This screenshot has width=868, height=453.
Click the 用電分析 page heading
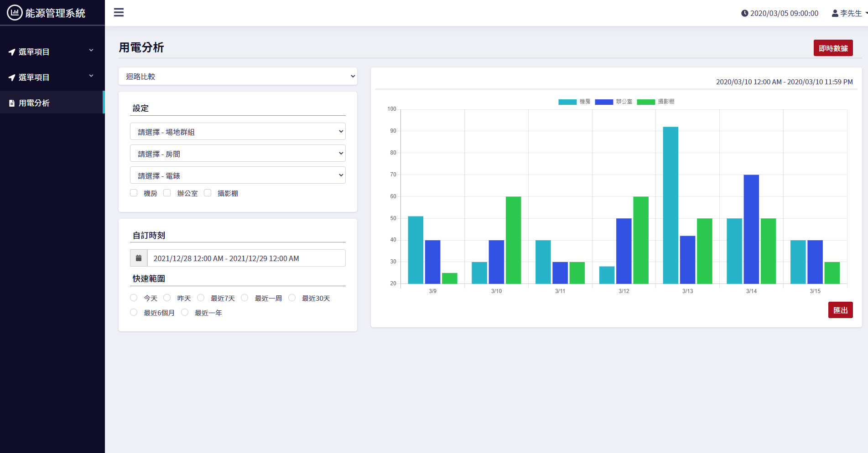pos(141,47)
